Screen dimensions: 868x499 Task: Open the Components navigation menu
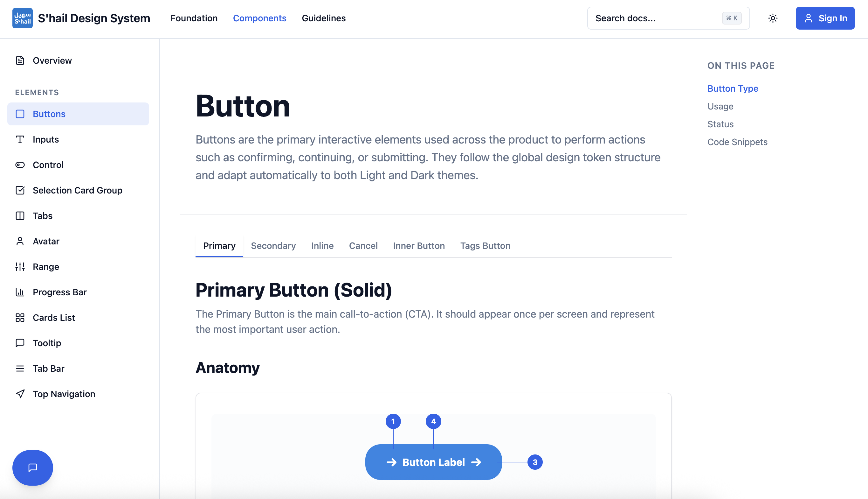pyautogui.click(x=259, y=18)
